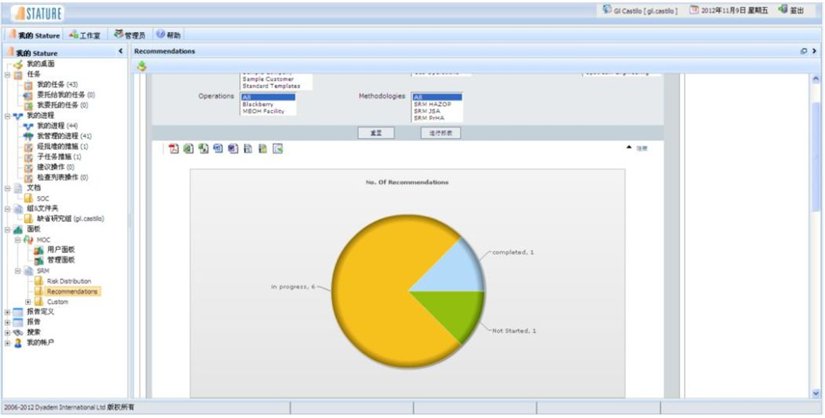The width and height of the screenshot is (825, 418).
Task: Open 我的任务 (43) tree item
Action: tap(57, 84)
